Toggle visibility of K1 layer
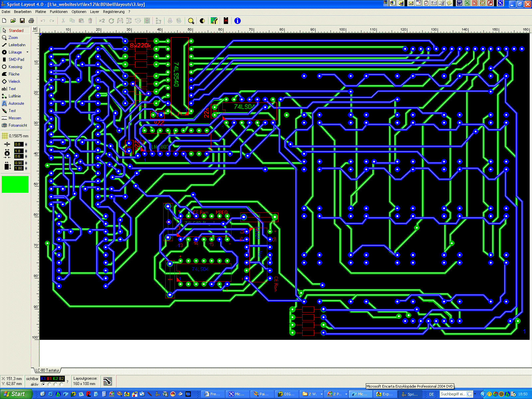The width and height of the screenshot is (532, 399). pos(43,379)
